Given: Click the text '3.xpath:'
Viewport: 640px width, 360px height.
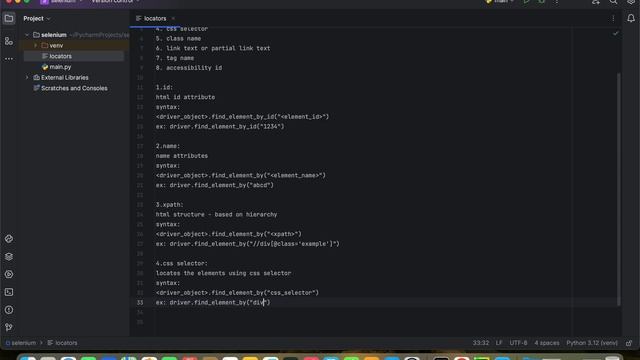Looking at the screenshot, I should click(169, 204).
